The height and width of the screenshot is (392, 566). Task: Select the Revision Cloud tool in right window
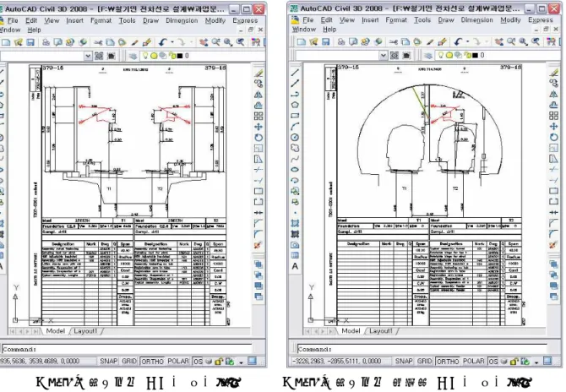(295, 148)
